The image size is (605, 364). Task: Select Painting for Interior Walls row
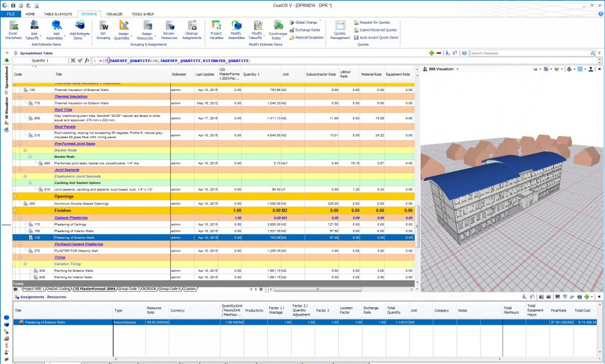tap(213, 277)
